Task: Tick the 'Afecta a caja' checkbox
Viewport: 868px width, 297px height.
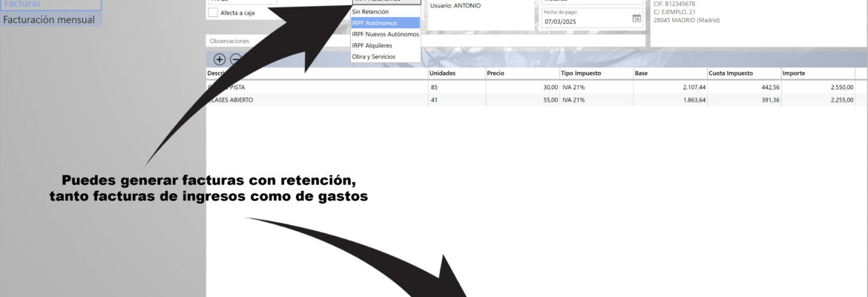Action: 213,12
